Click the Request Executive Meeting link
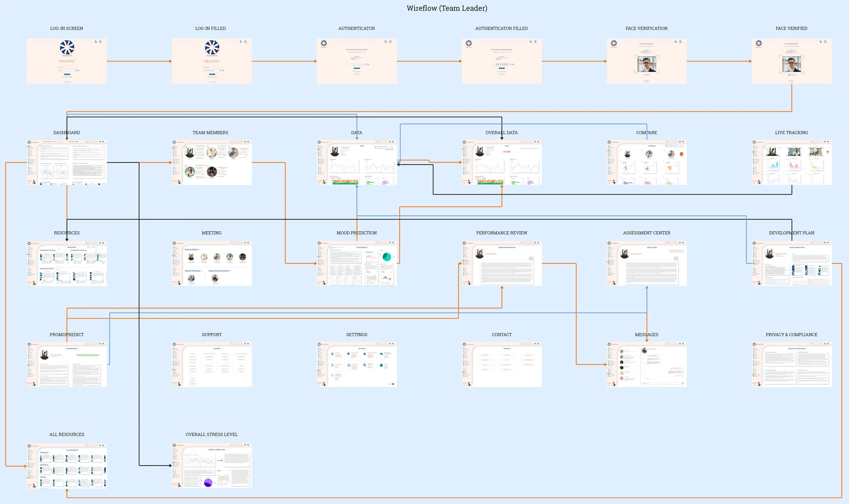849x504 pixels. 219,271
